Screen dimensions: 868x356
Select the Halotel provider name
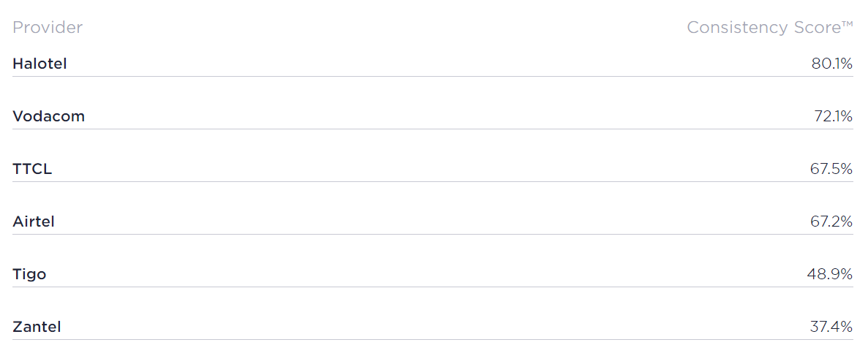[40, 64]
